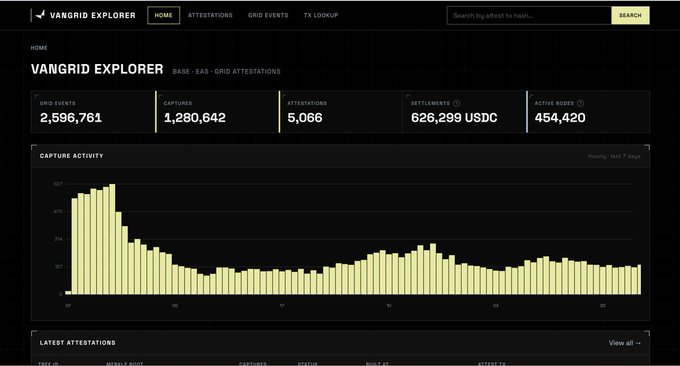Click the Base EAS Grid Attestations subtitle
The width and height of the screenshot is (680, 366).
click(x=226, y=72)
